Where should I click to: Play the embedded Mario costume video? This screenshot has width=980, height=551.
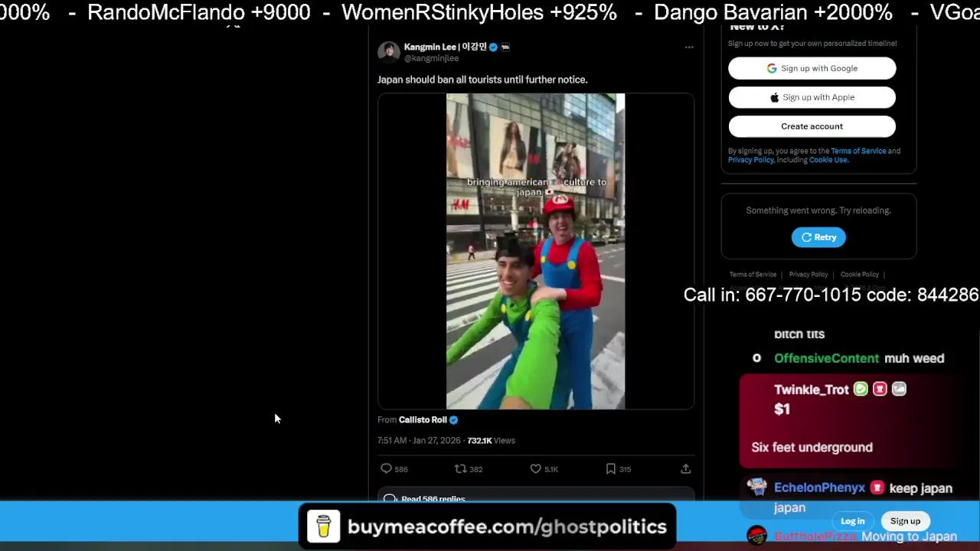(535, 251)
